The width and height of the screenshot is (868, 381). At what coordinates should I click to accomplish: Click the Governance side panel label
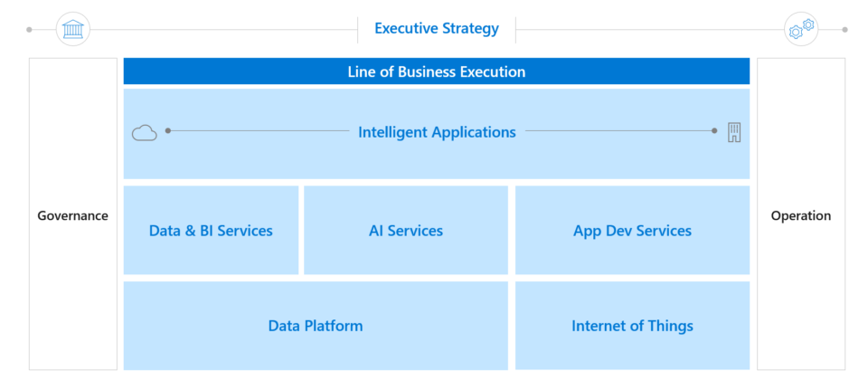click(x=72, y=215)
